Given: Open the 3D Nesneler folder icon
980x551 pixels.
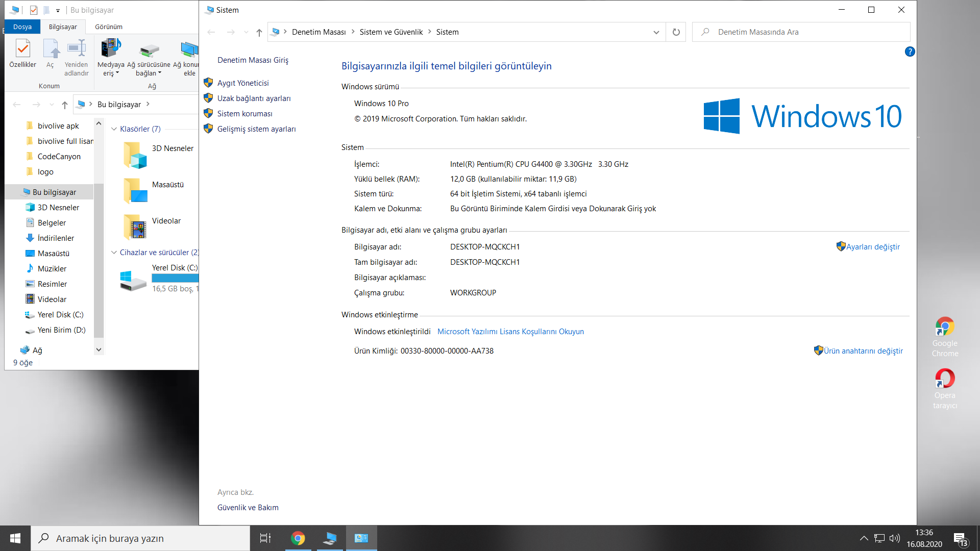Looking at the screenshot, I should 135,155.
